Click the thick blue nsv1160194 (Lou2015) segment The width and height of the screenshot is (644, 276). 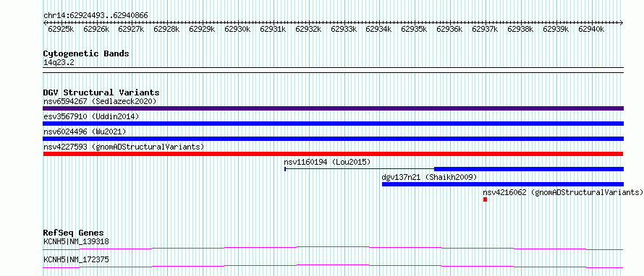[529, 169]
